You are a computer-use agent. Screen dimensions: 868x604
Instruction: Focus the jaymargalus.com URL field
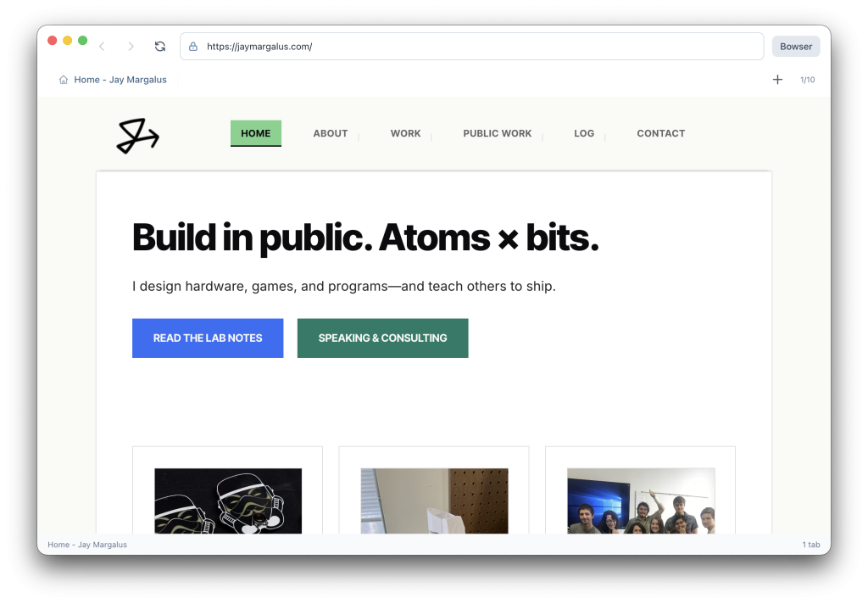475,47
